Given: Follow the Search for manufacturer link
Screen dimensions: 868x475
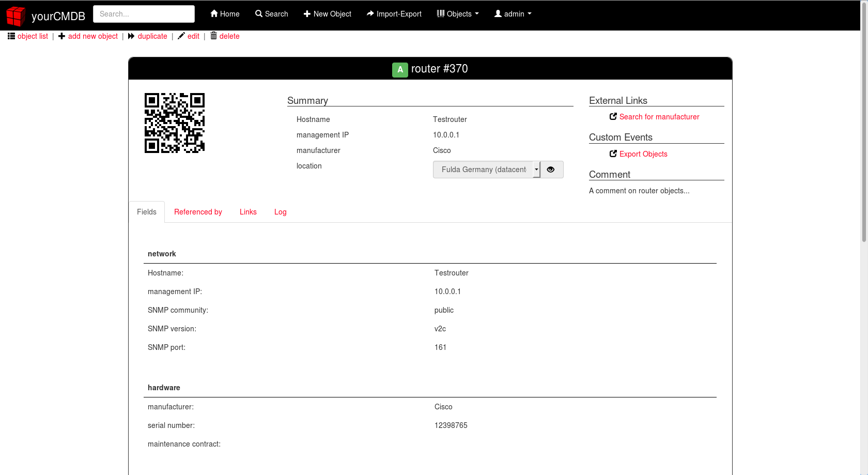Looking at the screenshot, I should tap(659, 117).
